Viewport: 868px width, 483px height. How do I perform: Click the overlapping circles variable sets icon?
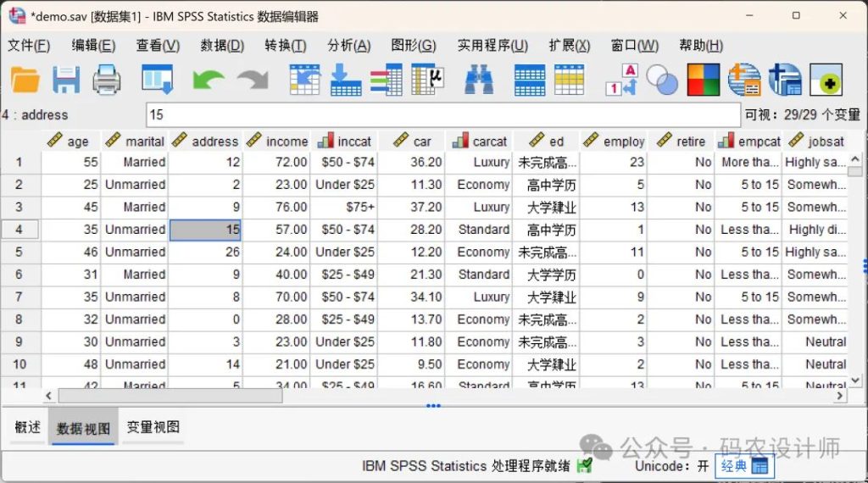click(662, 80)
